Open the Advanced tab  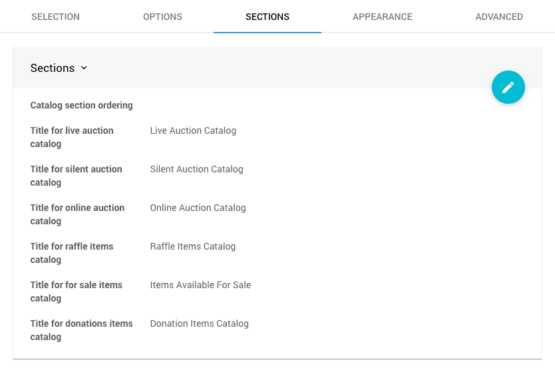tap(498, 17)
